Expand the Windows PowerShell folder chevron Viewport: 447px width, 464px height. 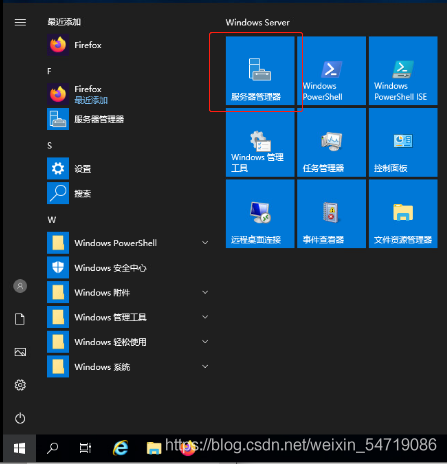(x=205, y=243)
